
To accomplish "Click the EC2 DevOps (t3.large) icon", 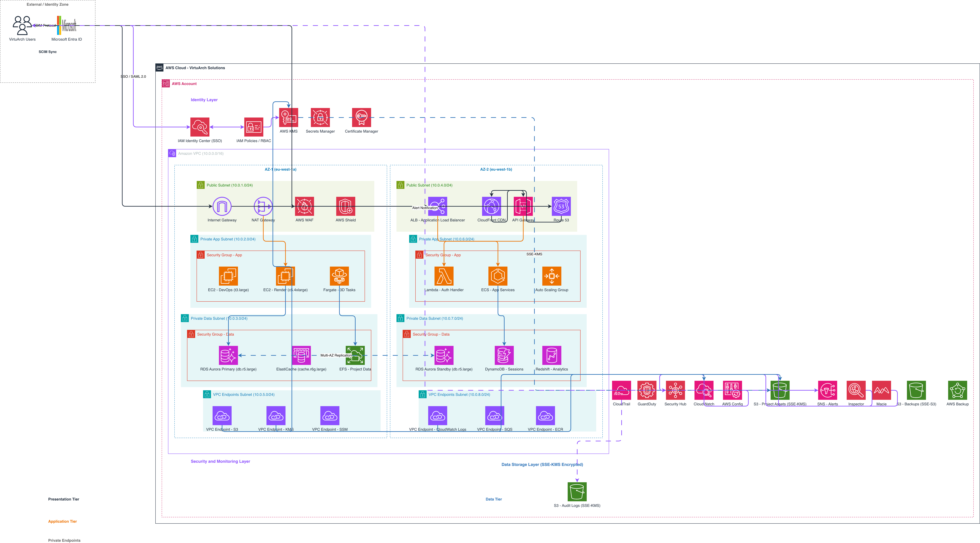I will (x=228, y=276).
